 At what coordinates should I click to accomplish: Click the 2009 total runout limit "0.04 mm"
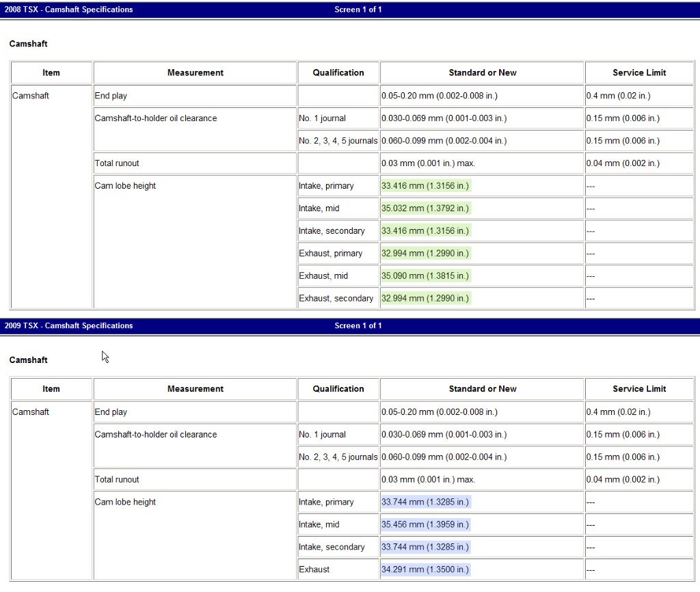point(623,479)
